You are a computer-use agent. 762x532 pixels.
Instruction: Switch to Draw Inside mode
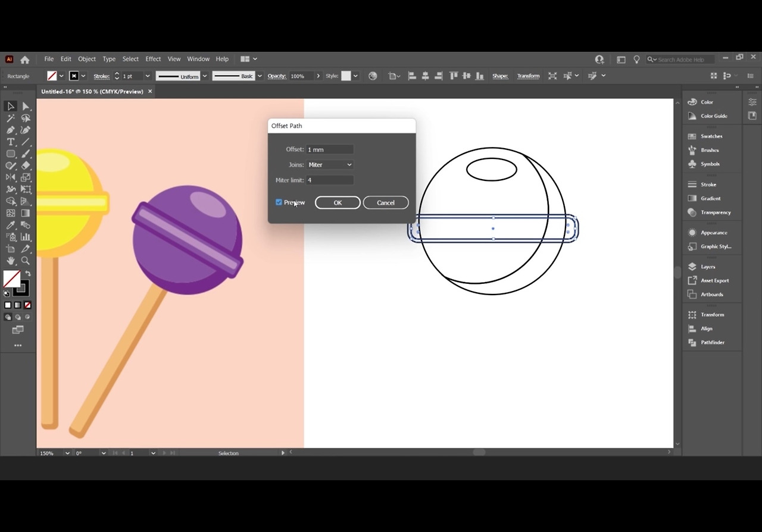(27, 318)
